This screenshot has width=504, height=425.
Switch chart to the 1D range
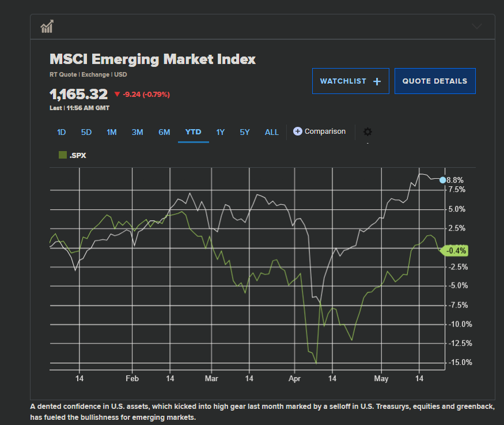point(61,132)
